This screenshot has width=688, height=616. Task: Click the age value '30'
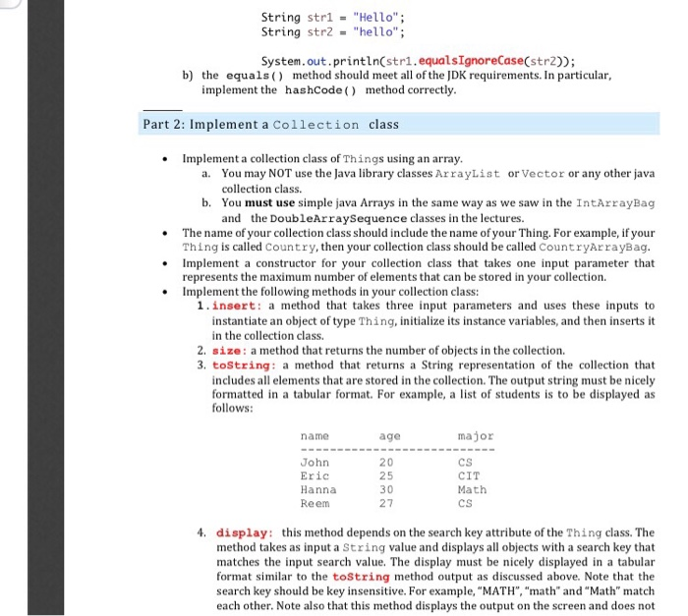click(386, 489)
